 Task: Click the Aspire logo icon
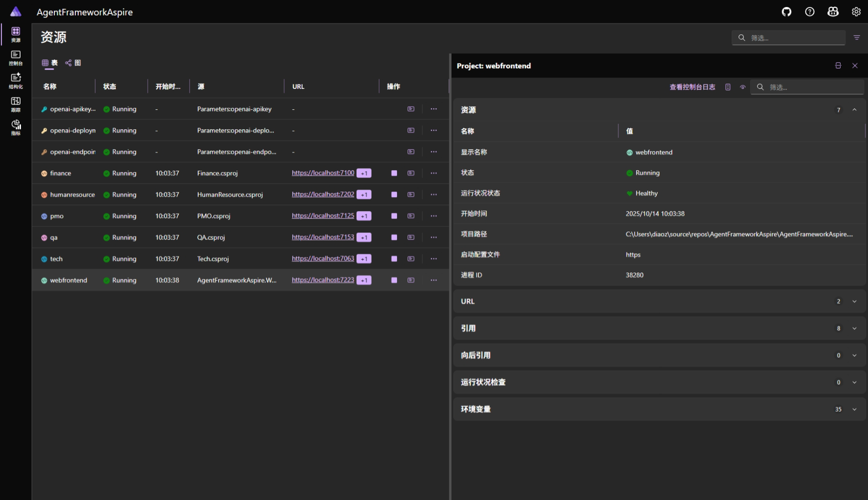tap(16, 11)
